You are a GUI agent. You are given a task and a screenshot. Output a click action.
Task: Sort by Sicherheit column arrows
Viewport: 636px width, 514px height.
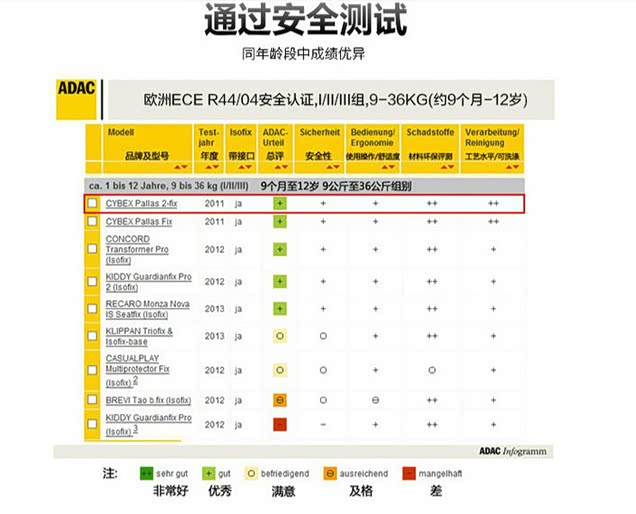(x=333, y=167)
